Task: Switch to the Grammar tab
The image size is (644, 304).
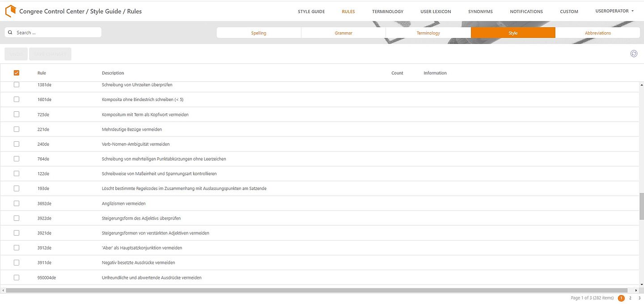Action: click(x=343, y=33)
